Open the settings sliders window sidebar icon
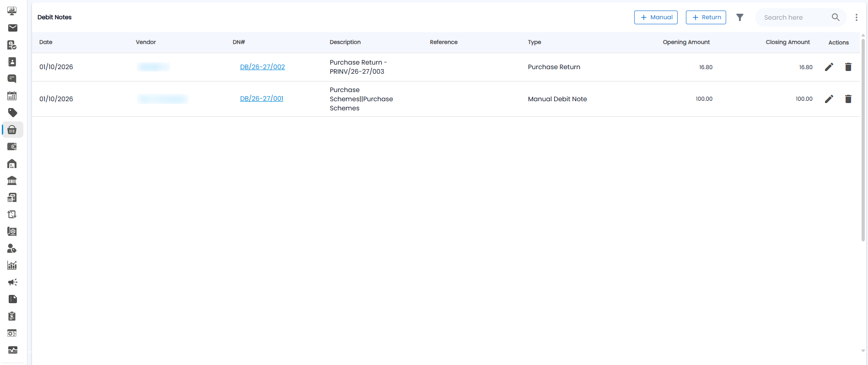868x365 pixels. (12, 333)
